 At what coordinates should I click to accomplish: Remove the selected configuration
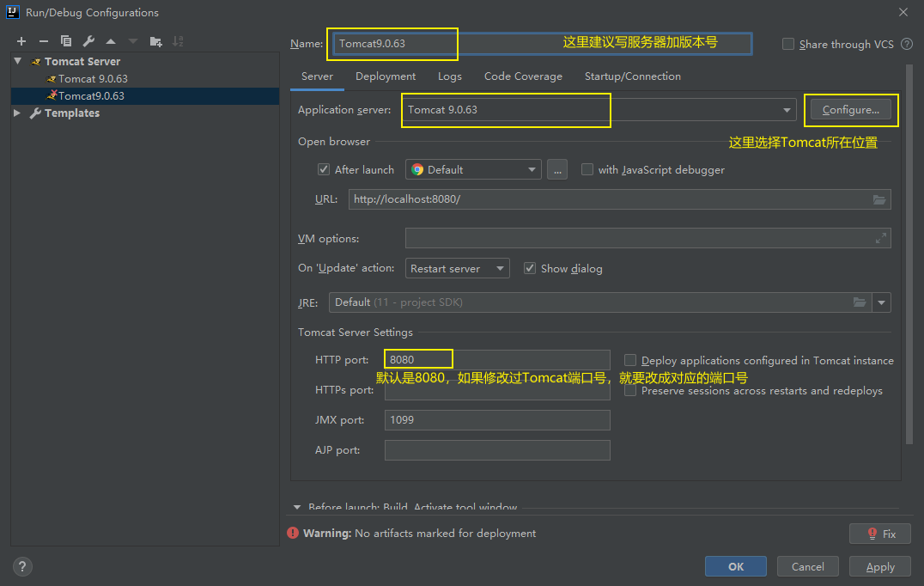pos(43,40)
